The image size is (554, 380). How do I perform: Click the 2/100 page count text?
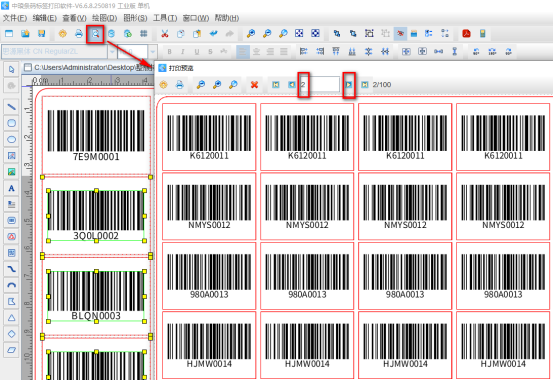point(382,85)
